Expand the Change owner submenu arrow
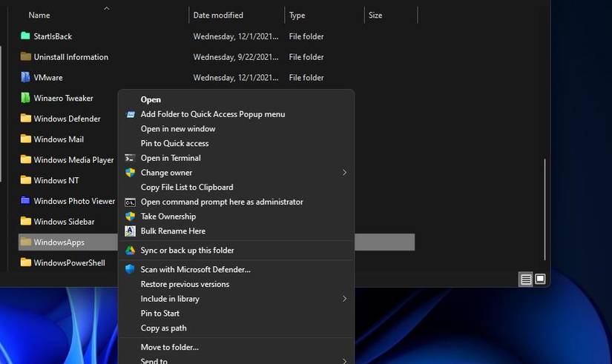Screen dimensions: 612x364 click(344, 173)
